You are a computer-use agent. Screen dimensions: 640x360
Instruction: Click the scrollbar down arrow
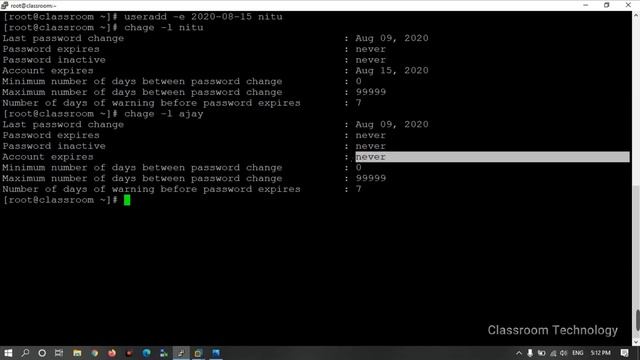[x=636, y=342]
